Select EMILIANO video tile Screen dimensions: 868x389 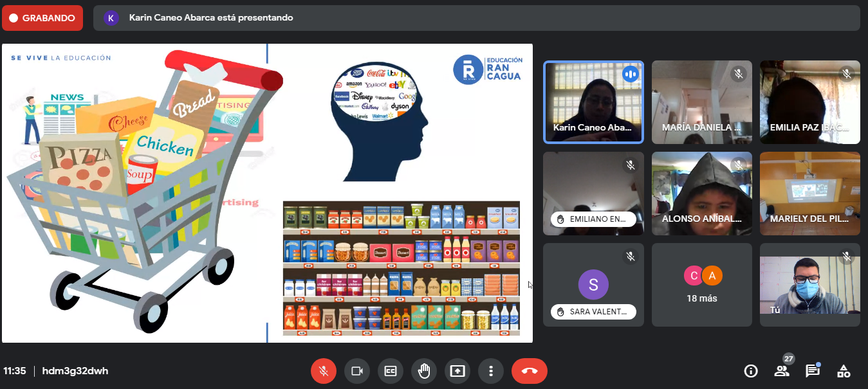(x=593, y=194)
